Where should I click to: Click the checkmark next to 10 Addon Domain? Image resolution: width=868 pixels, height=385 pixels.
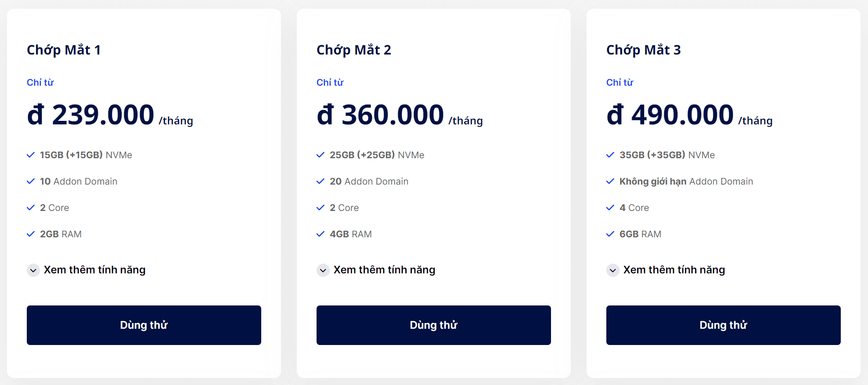31,181
